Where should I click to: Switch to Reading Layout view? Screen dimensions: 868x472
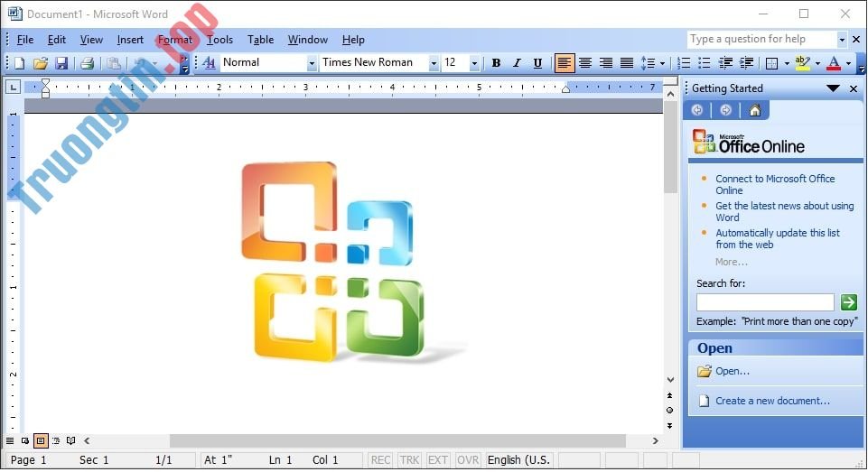point(70,441)
